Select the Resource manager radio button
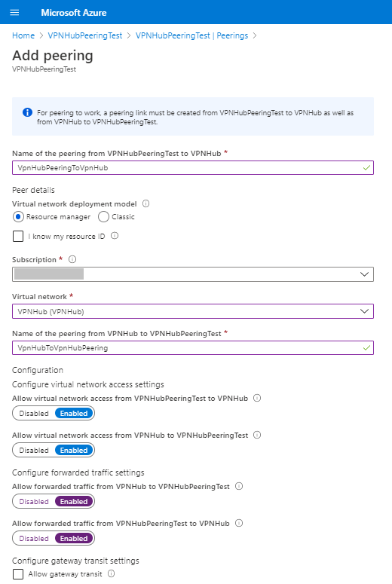 [x=18, y=217]
